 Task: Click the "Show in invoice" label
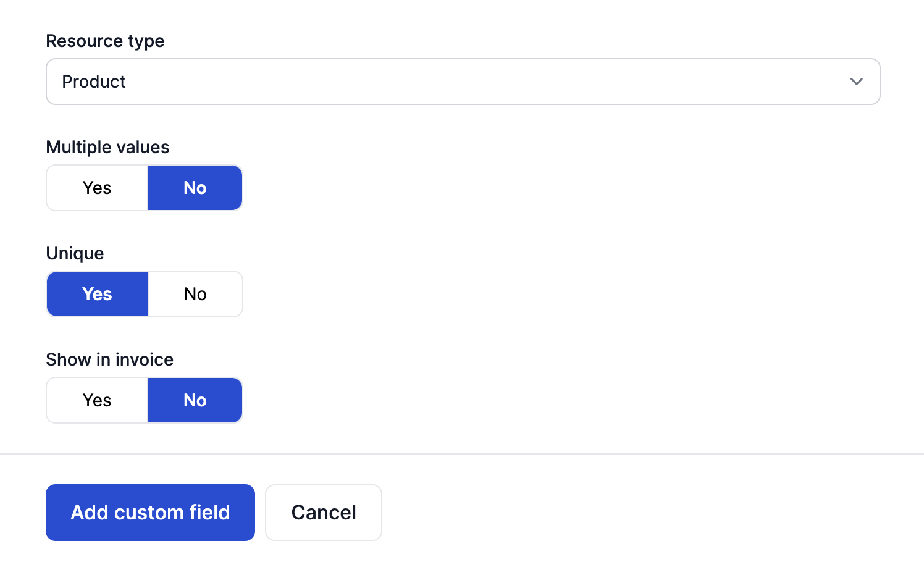point(109,359)
